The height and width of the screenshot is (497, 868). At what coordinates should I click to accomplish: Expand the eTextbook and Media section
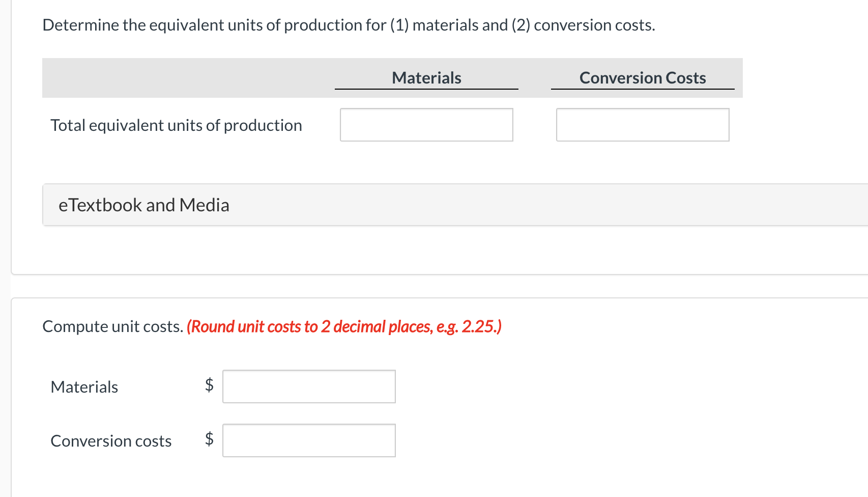coord(144,205)
